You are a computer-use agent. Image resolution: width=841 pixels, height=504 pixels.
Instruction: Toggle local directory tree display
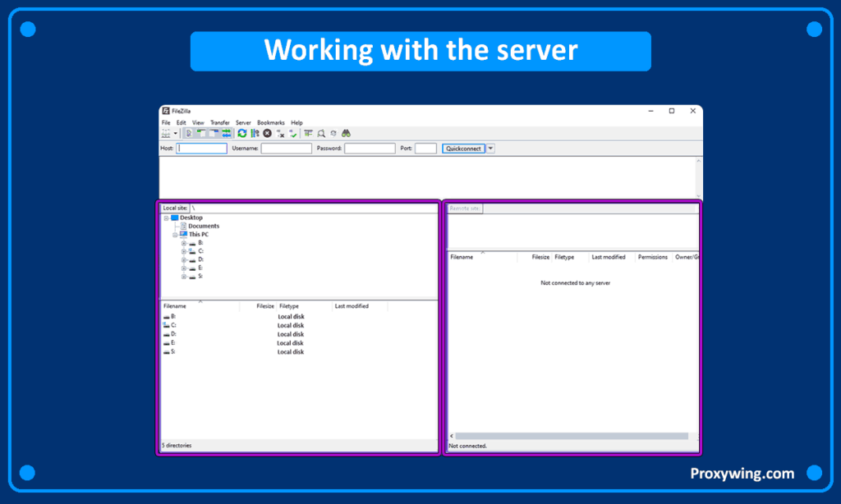[x=201, y=134]
